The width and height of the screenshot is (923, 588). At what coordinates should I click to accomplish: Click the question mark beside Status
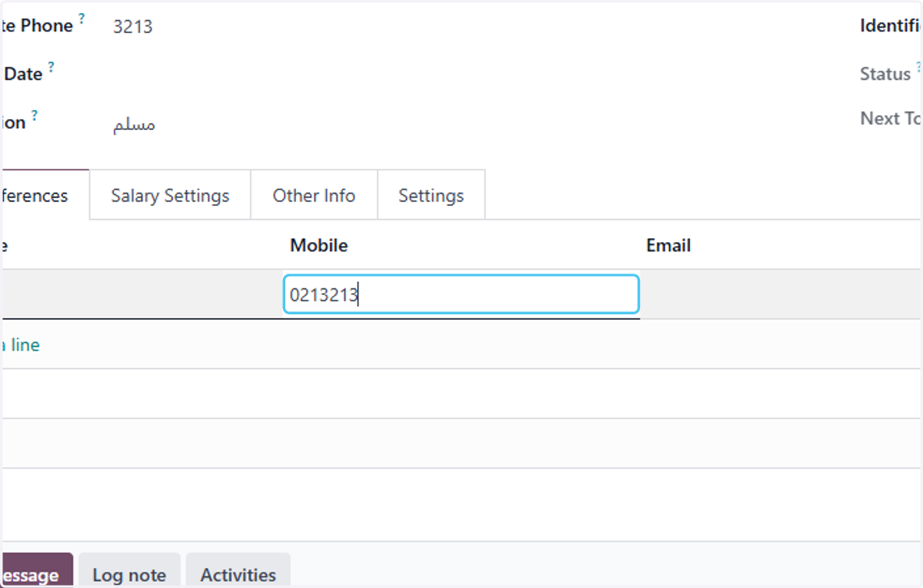click(918, 67)
